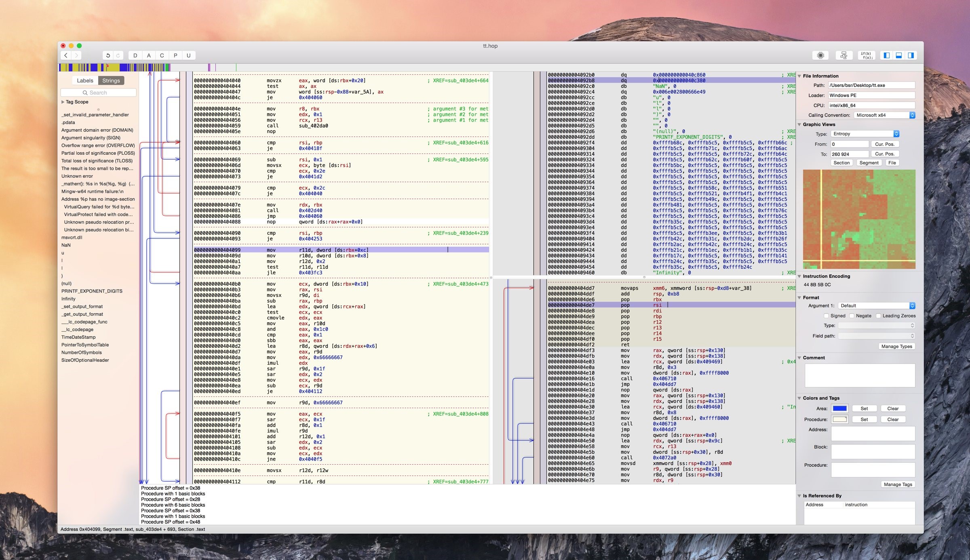970x560 pixels.
Task: Open the Calling Convention dropdown
Action: pyautogui.click(x=884, y=115)
